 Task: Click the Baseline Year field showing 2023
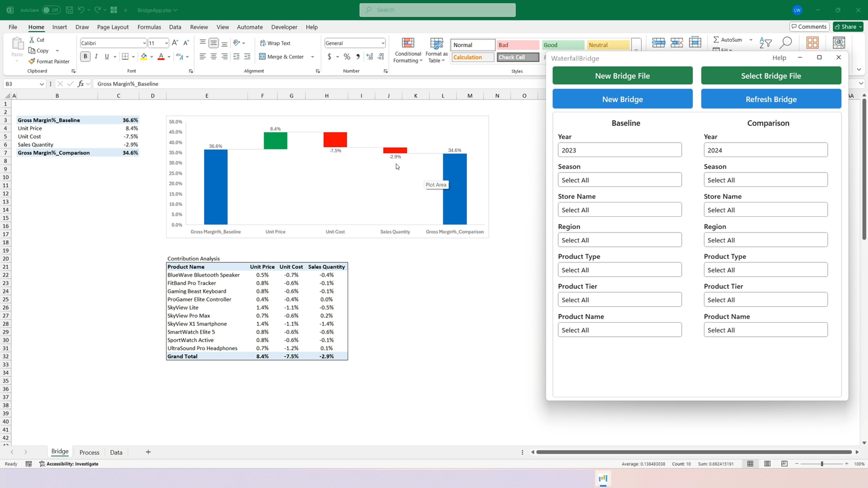click(620, 150)
